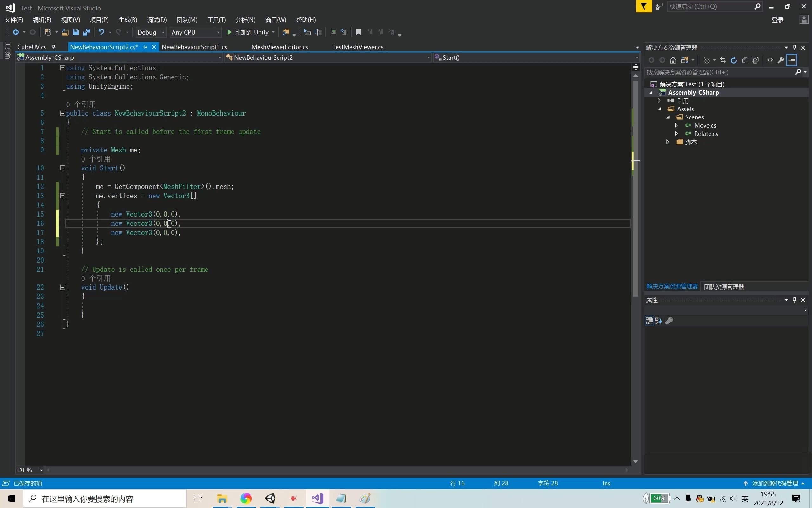Switch to 团队资源管理器 tab

[x=724, y=287]
